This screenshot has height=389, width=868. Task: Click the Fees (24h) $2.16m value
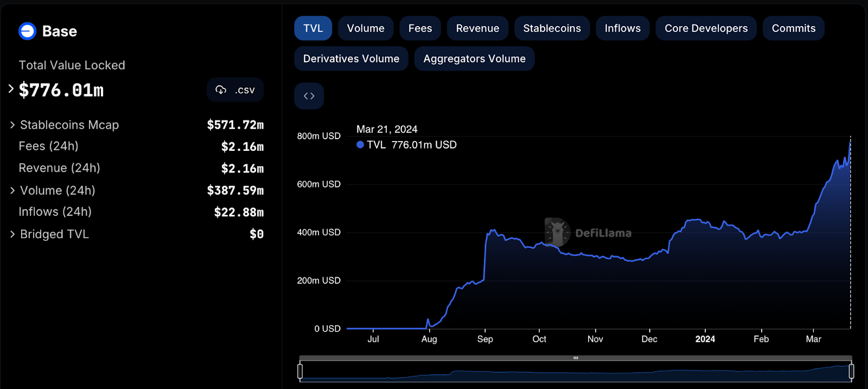242,146
